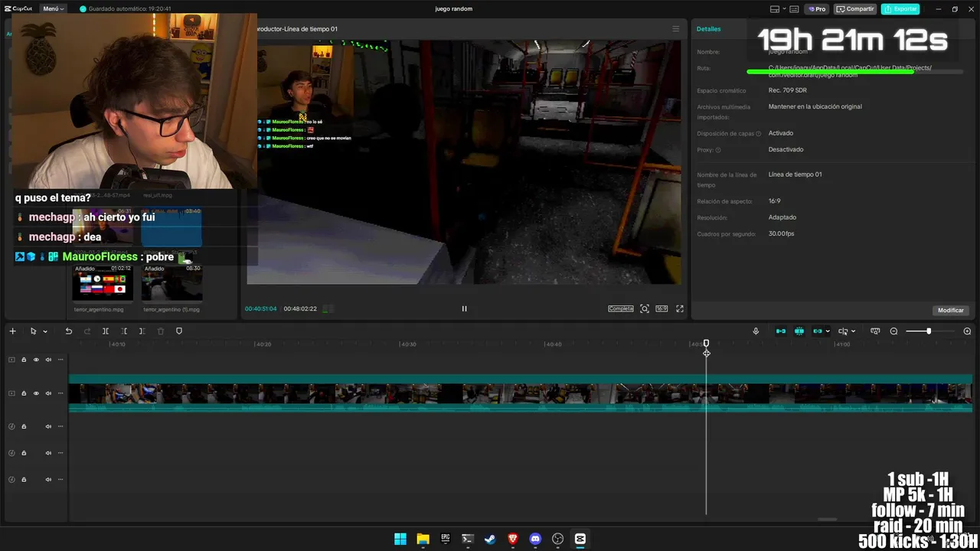
Task: Click the Pro upgrade button
Action: (x=818, y=9)
